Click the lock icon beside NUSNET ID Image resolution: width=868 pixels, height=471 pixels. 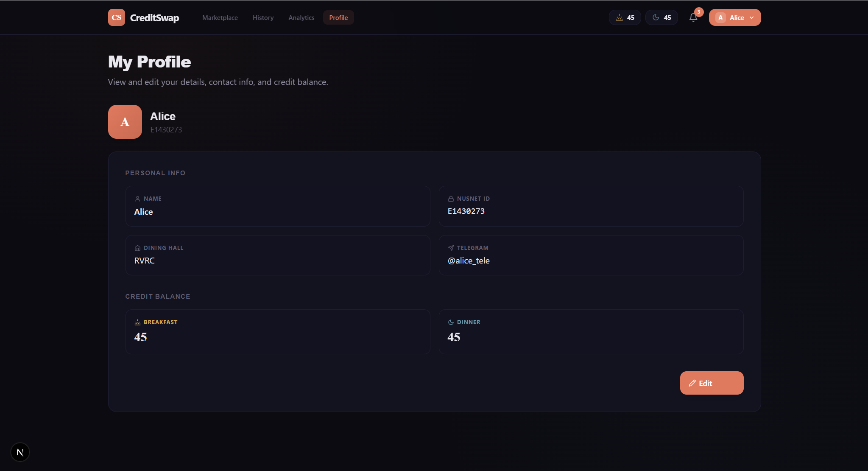tap(451, 199)
